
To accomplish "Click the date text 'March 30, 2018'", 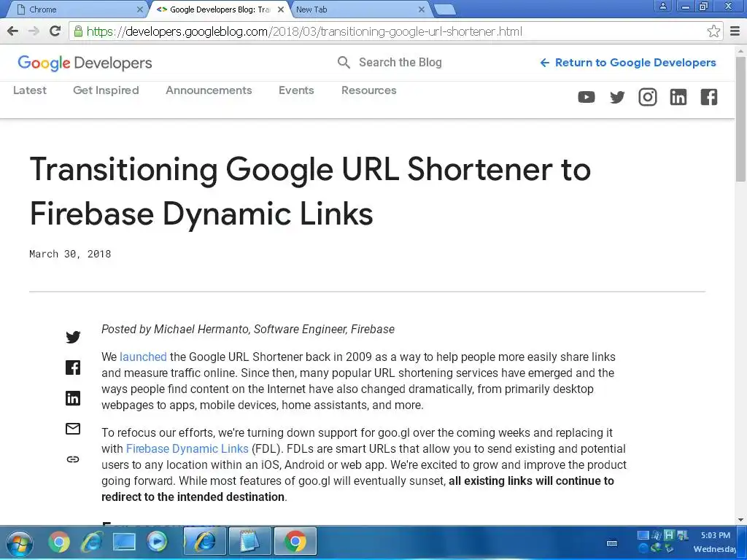I will pos(70,254).
